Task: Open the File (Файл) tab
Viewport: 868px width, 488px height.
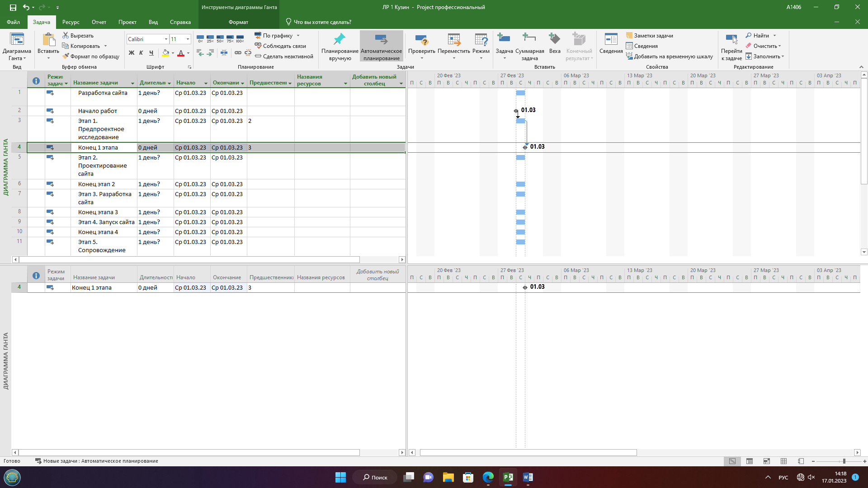Action: pyautogui.click(x=13, y=22)
